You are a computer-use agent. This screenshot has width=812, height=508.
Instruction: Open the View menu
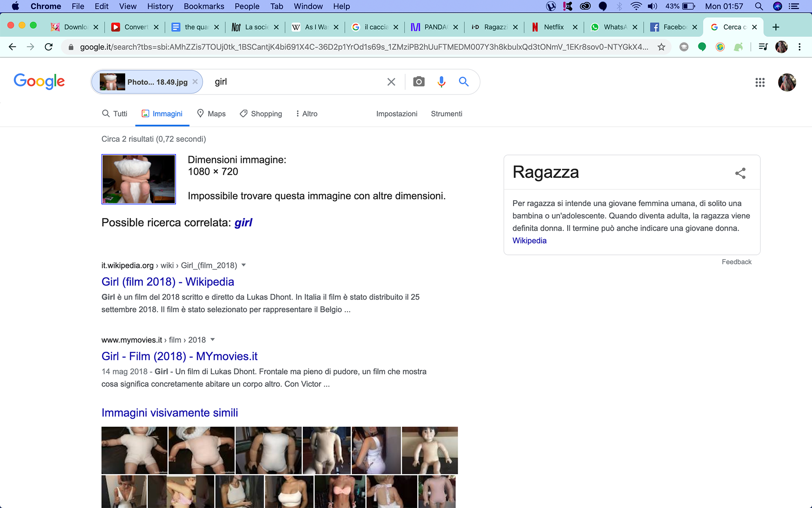click(x=128, y=6)
